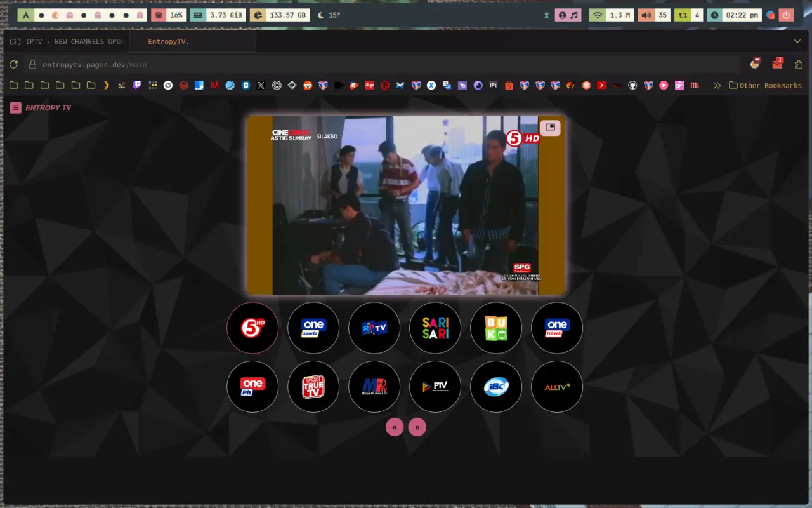Image resolution: width=812 pixels, height=508 pixels.
Task: Open the orange chevron Plex bookmark
Action: point(107,85)
